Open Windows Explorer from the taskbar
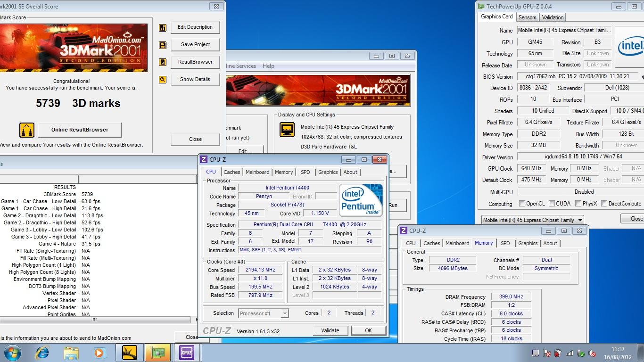The height and width of the screenshot is (362, 644). click(x=71, y=353)
